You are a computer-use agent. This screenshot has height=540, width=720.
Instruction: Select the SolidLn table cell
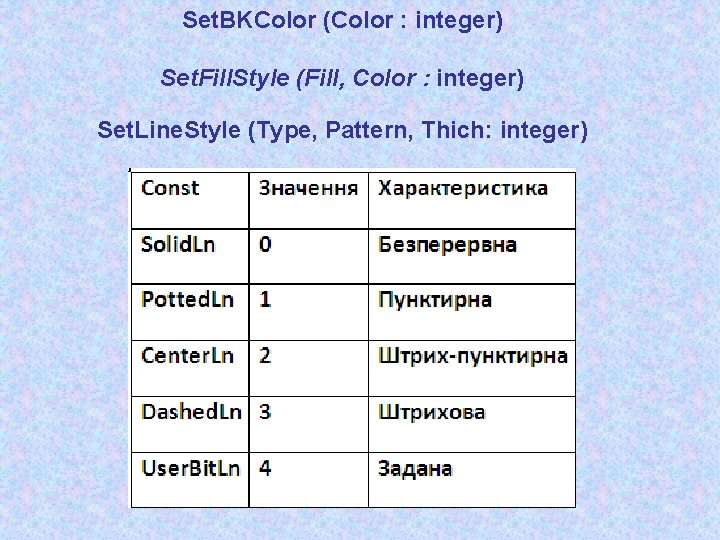(190, 256)
